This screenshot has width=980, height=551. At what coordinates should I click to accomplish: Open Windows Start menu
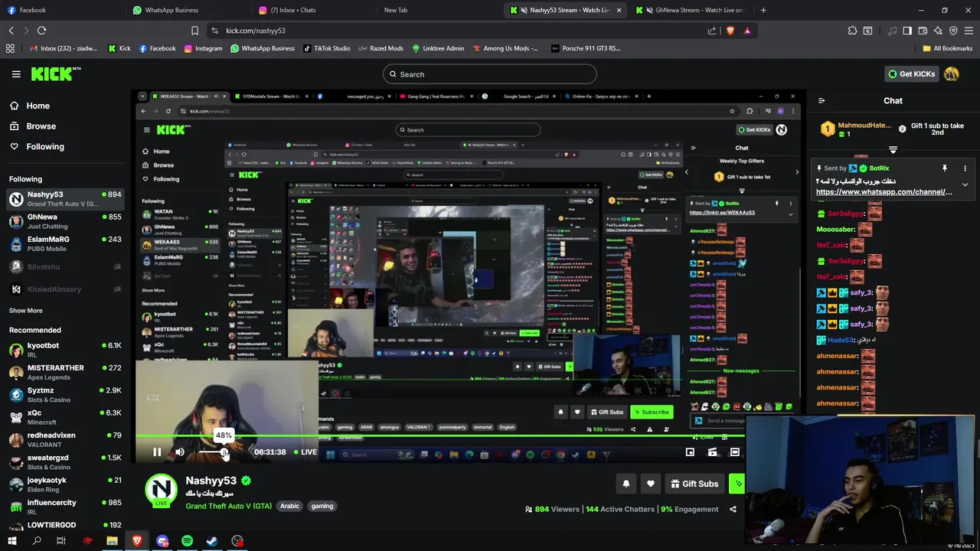tap(11, 541)
